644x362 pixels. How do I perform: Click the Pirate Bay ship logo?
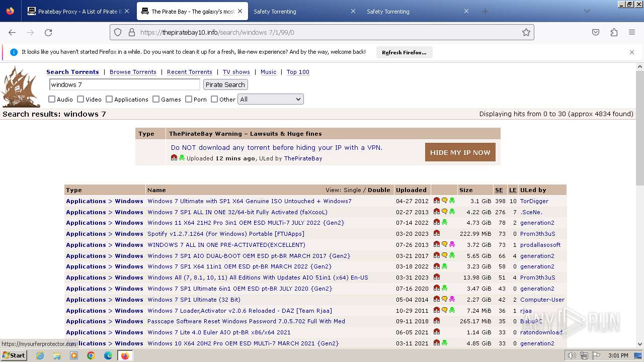[x=21, y=86]
